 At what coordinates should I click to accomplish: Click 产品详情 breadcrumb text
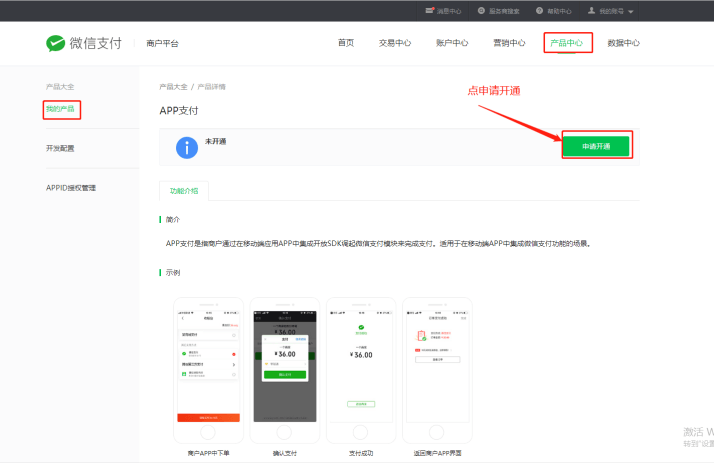click(x=211, y=87)
